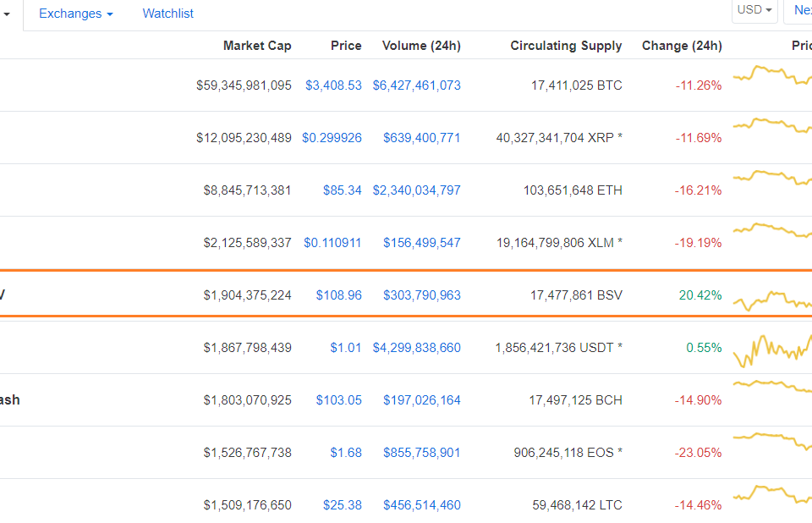The width and height of the screenshot is (812, 523).
Task: Select Bitcoin 24h change -11.26%
Action: 699,85
